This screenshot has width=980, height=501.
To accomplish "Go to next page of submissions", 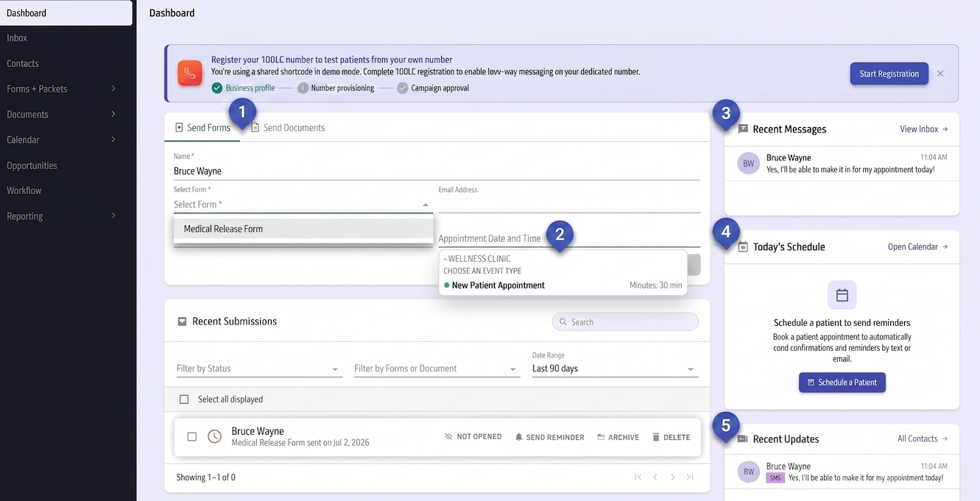I will click(673, 477).
